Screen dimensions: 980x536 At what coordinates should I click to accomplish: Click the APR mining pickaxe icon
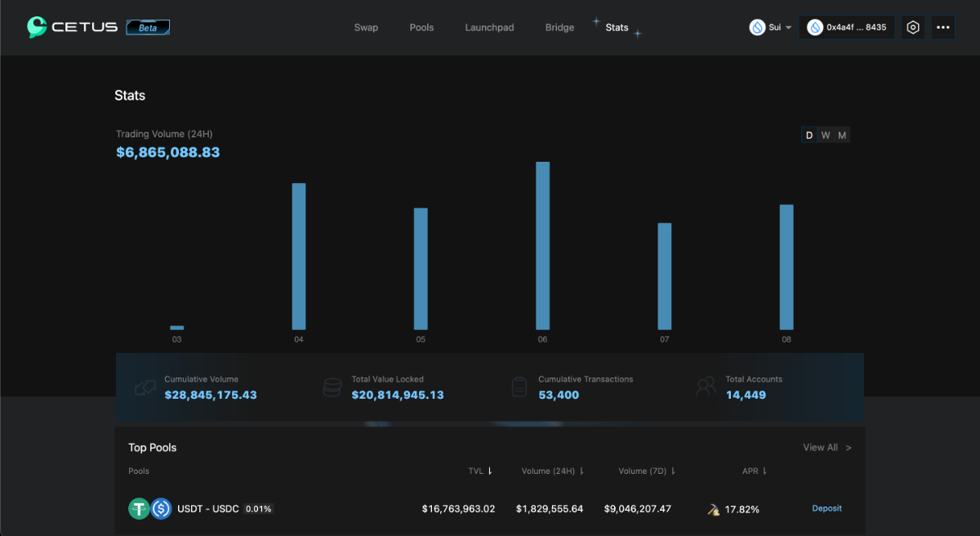click(713, 510)
